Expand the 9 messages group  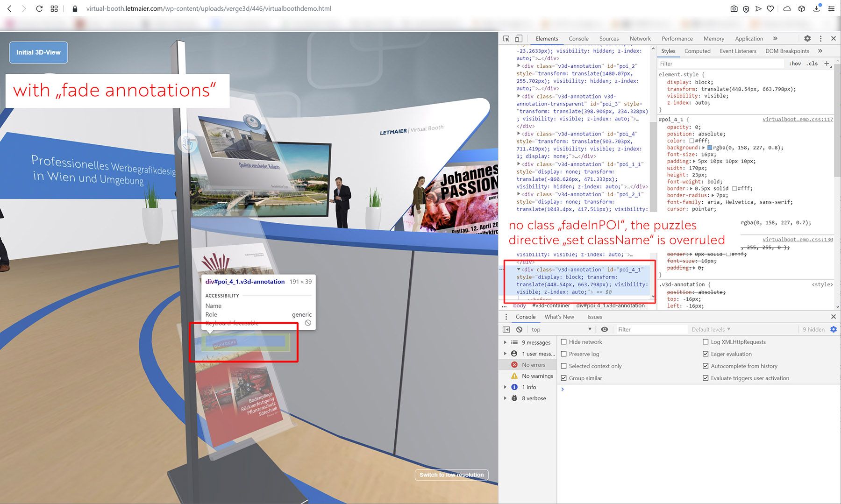tap(505, 342)
